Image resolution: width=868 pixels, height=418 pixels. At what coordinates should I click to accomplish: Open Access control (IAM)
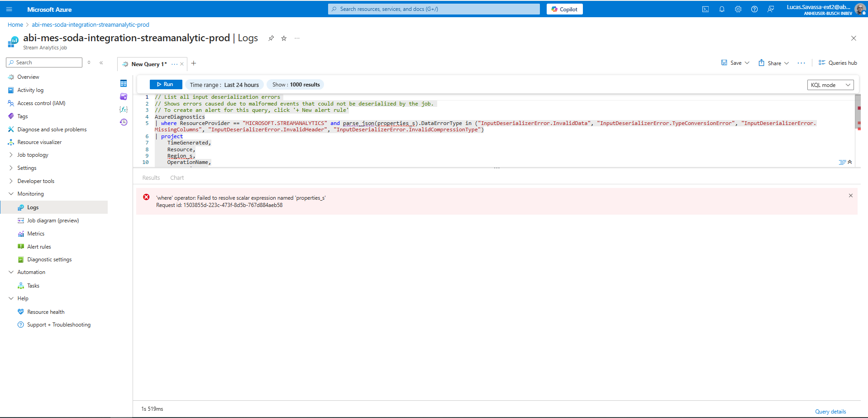coord(41,103)
